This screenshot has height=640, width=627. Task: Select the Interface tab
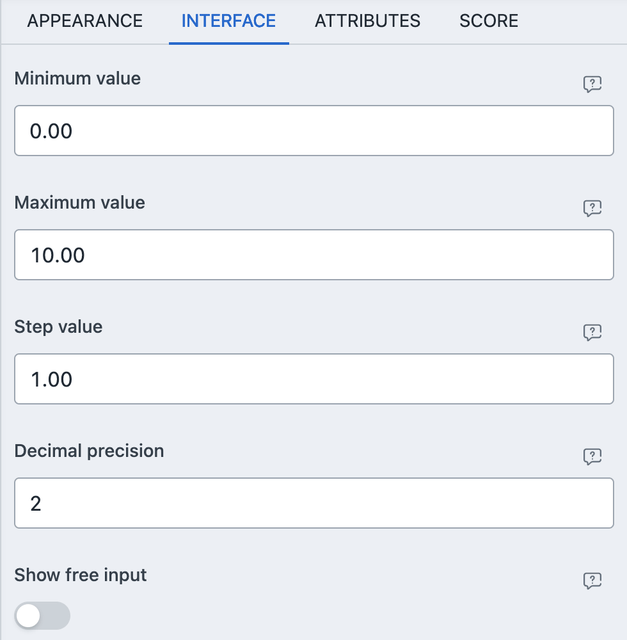229,21
